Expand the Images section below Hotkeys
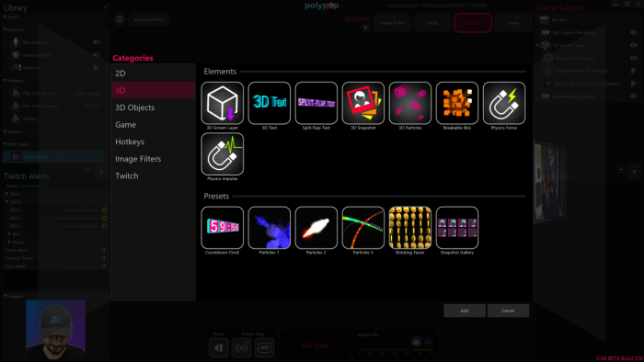 (5, 131)
